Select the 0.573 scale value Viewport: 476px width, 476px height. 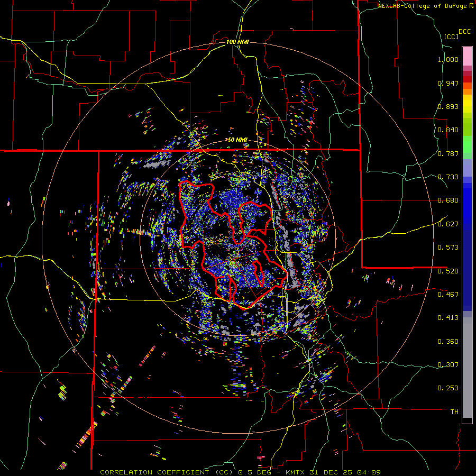[448, 248]
